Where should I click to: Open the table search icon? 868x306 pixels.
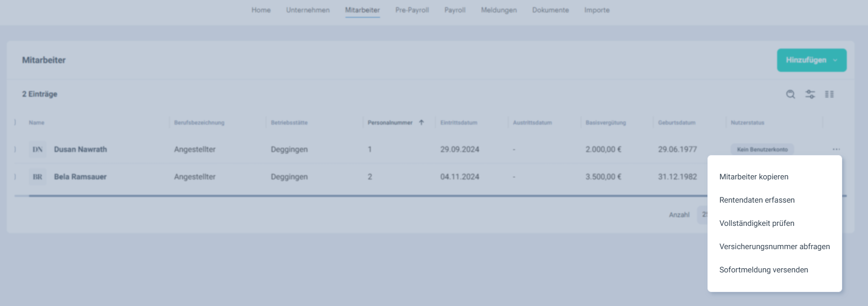coord(791,94)
